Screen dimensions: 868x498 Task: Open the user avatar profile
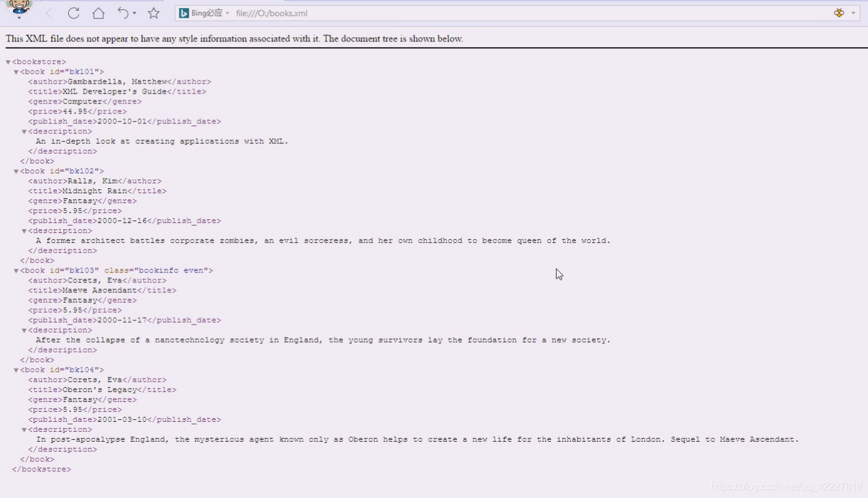[19, 6]
